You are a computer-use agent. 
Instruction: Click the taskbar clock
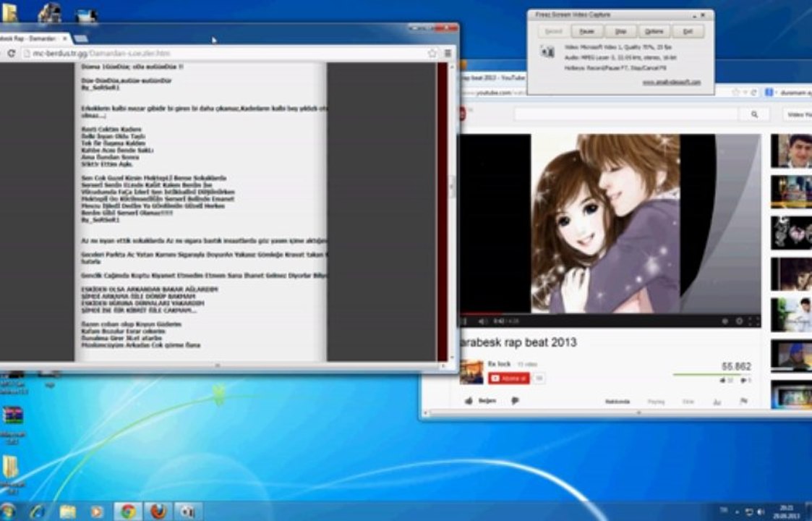click(x=786, y=512)
